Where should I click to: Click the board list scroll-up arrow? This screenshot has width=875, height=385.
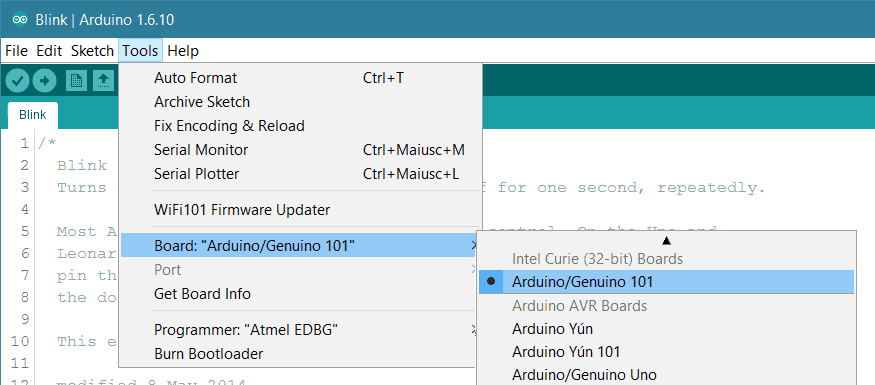pos(666,240)
